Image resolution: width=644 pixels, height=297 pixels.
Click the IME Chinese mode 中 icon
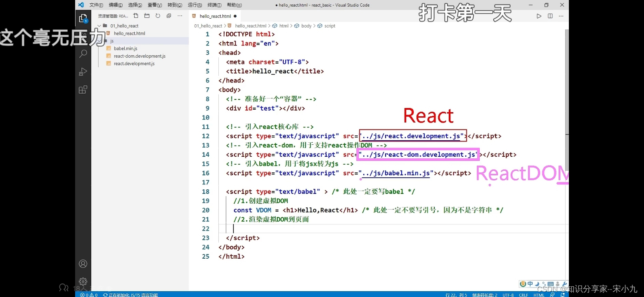pos(530,284)
